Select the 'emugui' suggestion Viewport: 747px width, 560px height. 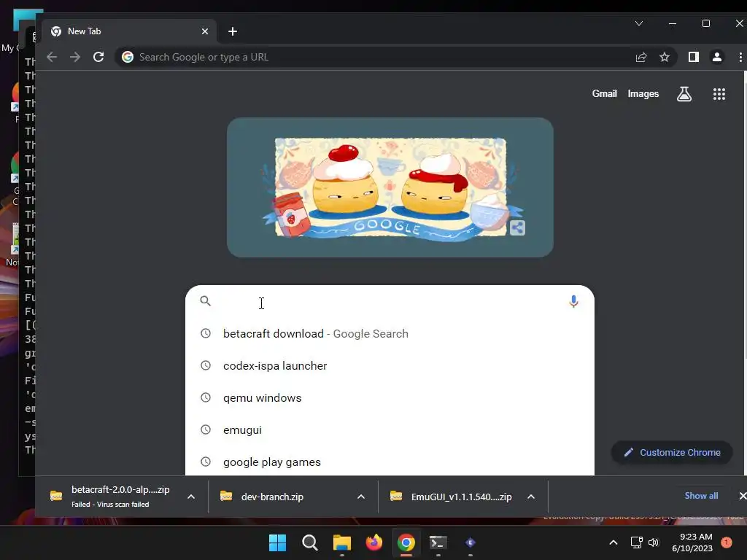point(390,430)
